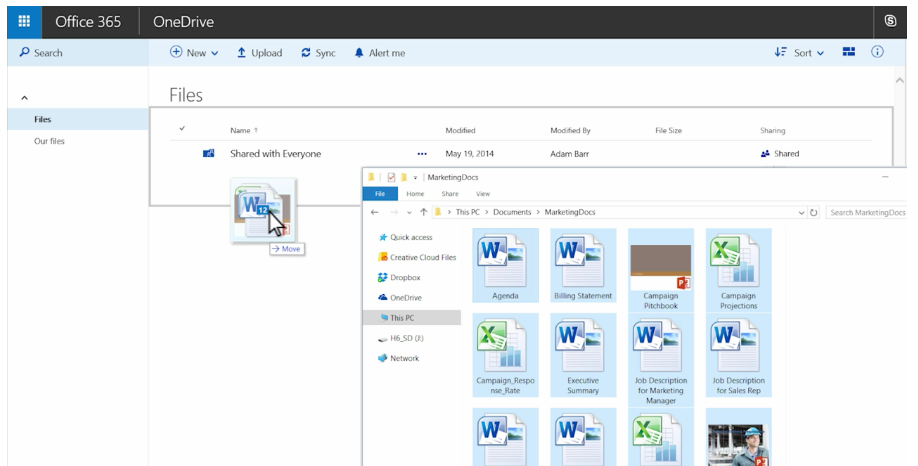The width and height of the screenshot is (918, 466).
Task: Select Quick access in Explorer sidebar
Action: coord(406,237)
